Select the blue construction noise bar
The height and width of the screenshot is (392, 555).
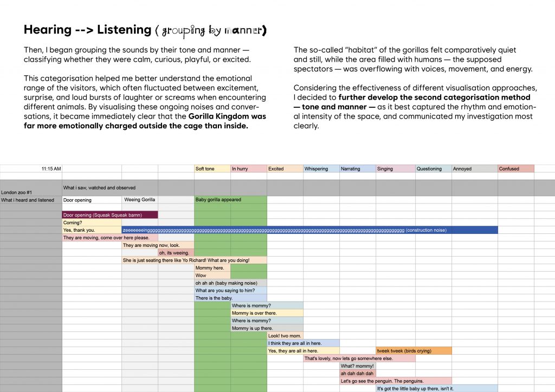[x=309, y=230]
